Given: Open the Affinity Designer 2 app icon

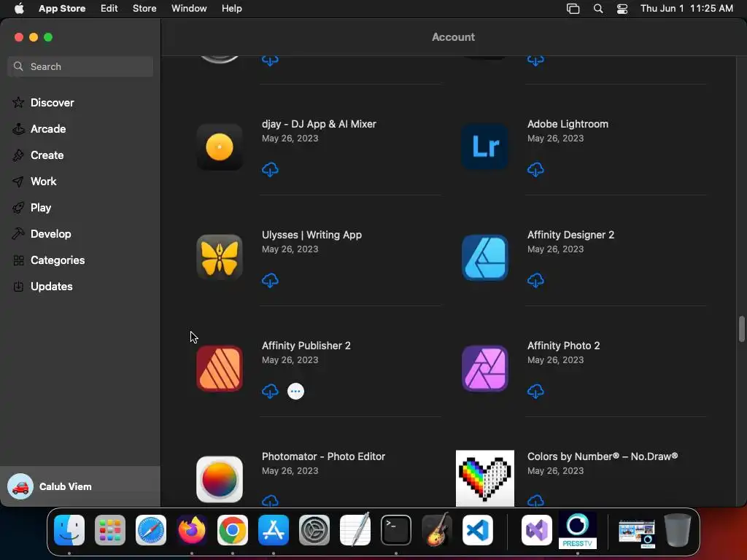Looking at the screenshot, I should point(485,257).
